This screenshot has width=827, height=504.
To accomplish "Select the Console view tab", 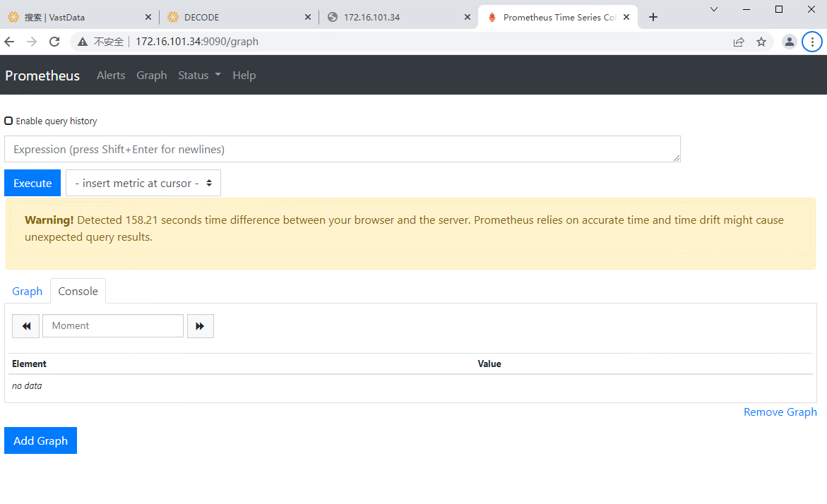I will coord(78,291).
